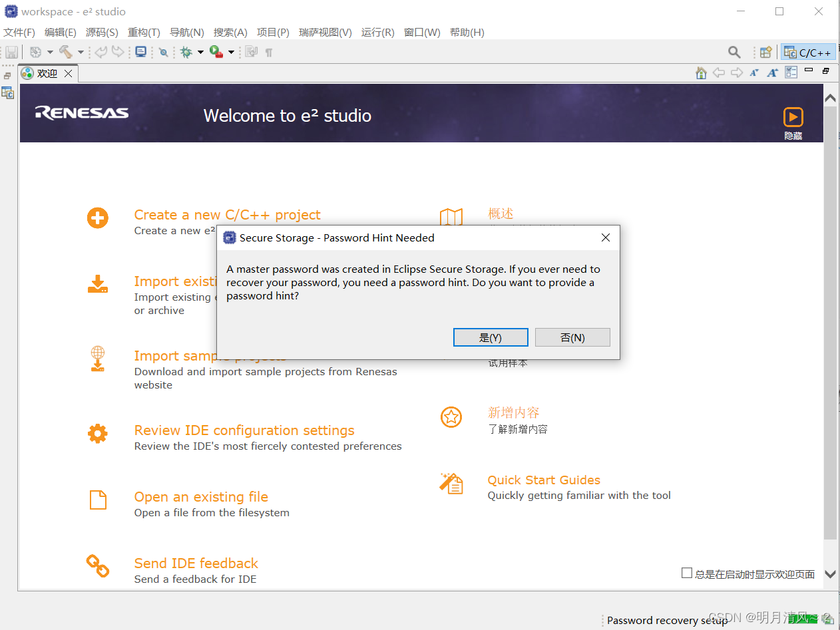Image resolution: width=840 pixels, height=630 pixels.
Task: Click Send IDE feedback link
Action: 196,563
